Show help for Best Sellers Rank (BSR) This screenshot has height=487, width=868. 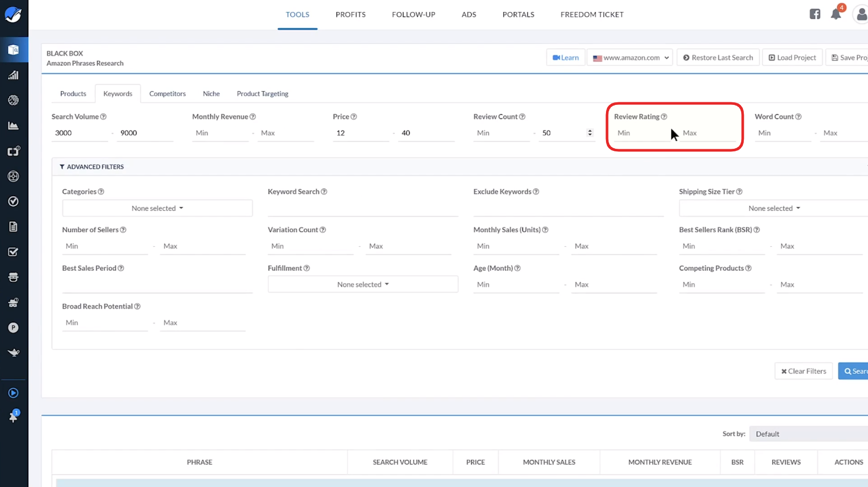(757, 230)
